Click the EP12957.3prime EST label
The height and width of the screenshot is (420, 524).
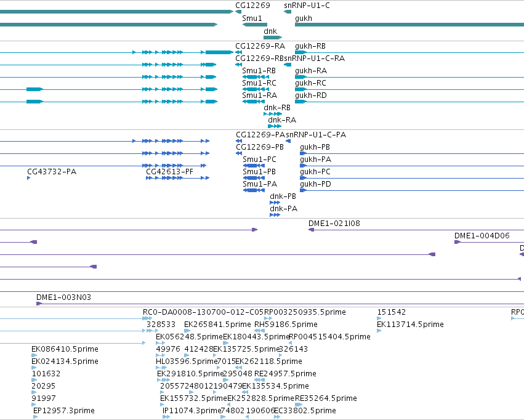(x=64, y=411)
